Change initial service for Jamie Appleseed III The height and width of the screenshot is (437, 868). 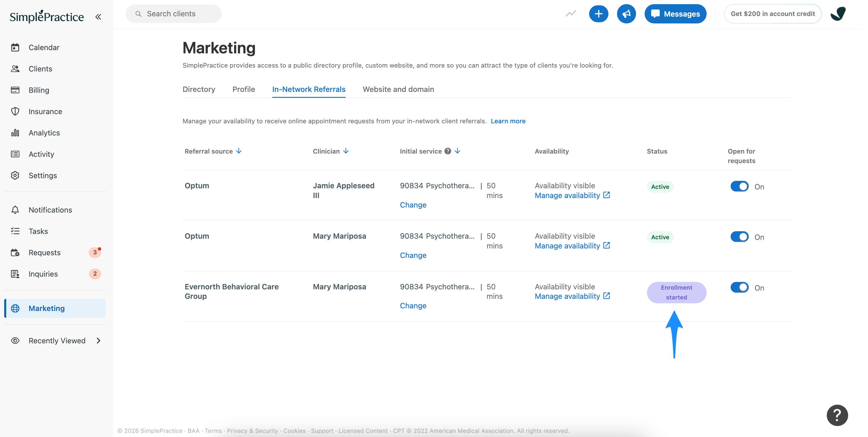coord(413,205)
